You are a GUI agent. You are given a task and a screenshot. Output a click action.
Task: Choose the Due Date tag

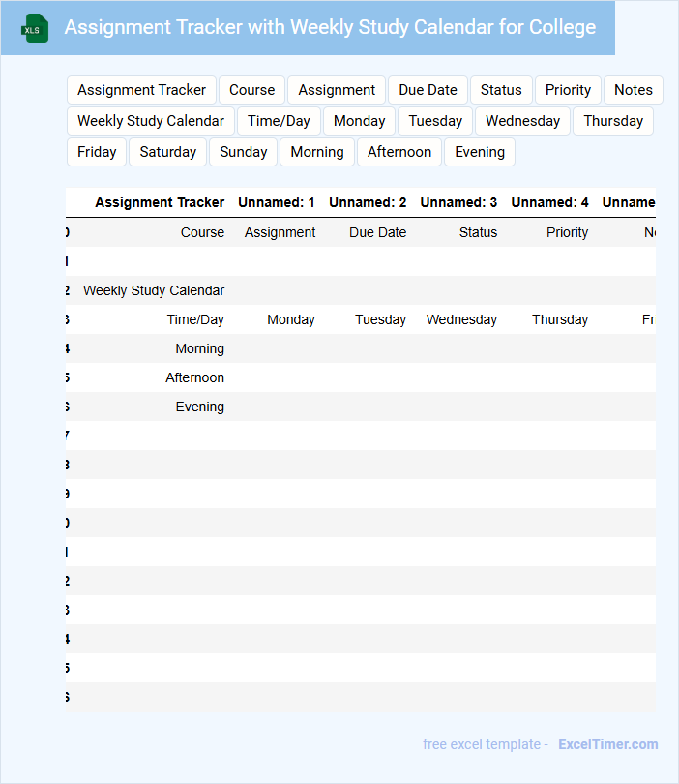[428, 90]
